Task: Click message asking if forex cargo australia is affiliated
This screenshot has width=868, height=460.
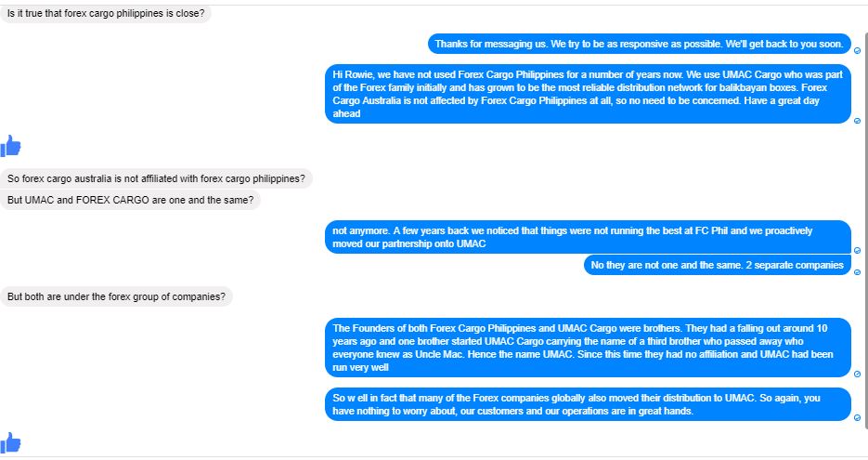Action: pos(156,178)
